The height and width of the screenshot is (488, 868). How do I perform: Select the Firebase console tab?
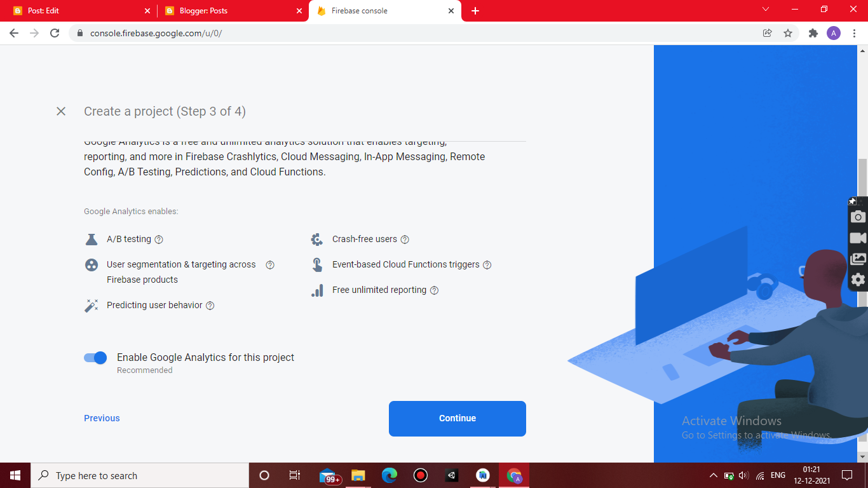pos(384,11)
